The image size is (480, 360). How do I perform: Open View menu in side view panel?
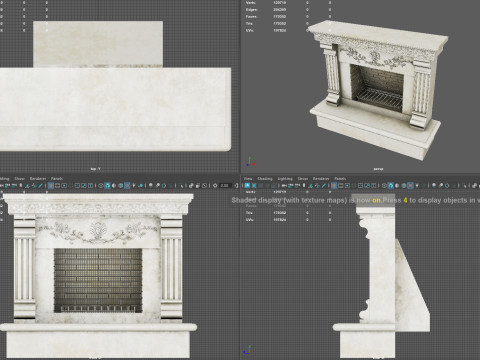[x=248, y=179]
